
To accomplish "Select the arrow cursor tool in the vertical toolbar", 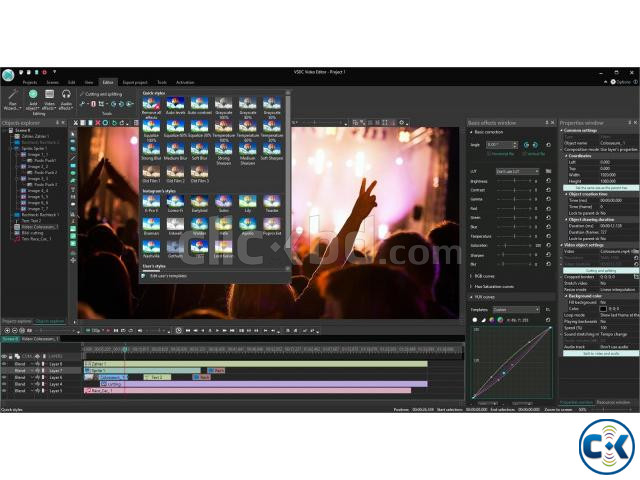I will 73,134.
